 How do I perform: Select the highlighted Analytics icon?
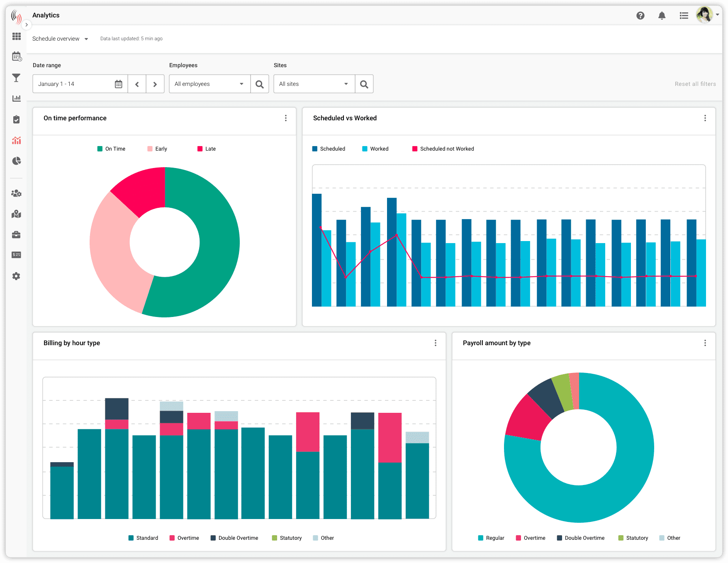pos(16,140)
